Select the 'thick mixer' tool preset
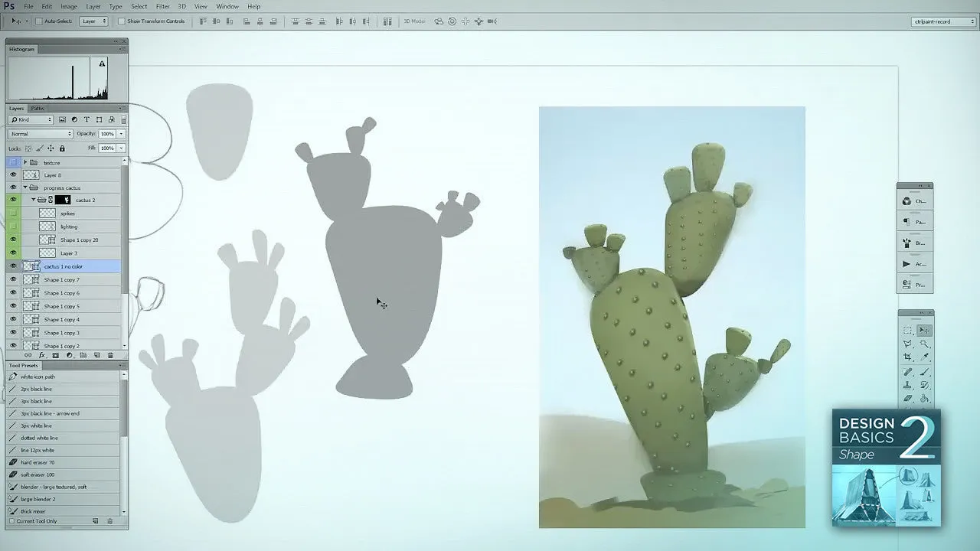 (x=63, y=511)
